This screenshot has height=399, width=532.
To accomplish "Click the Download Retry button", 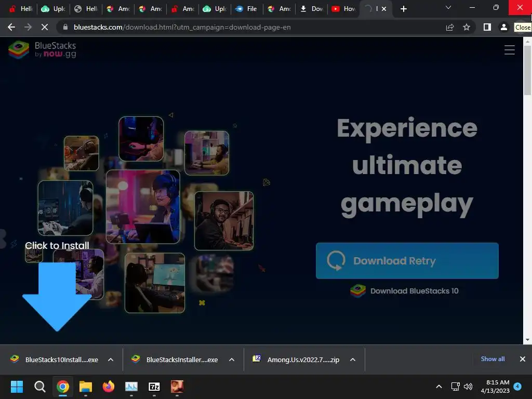I will coord(407,261).
